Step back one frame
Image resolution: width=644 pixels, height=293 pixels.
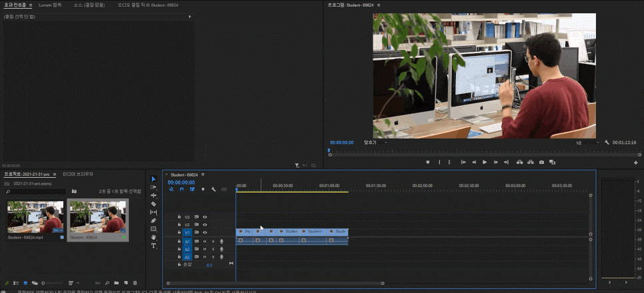474,162
